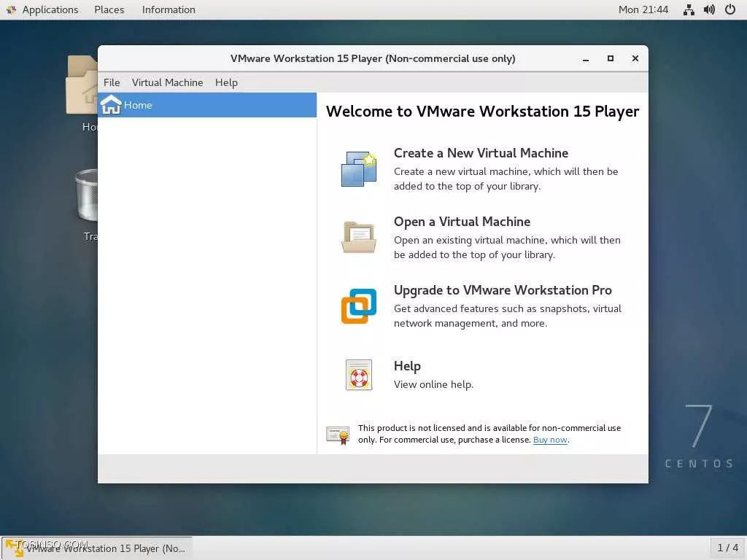747x560 pixels.
Task: Click Open a Virtual Machine heading
Action: 462,222
